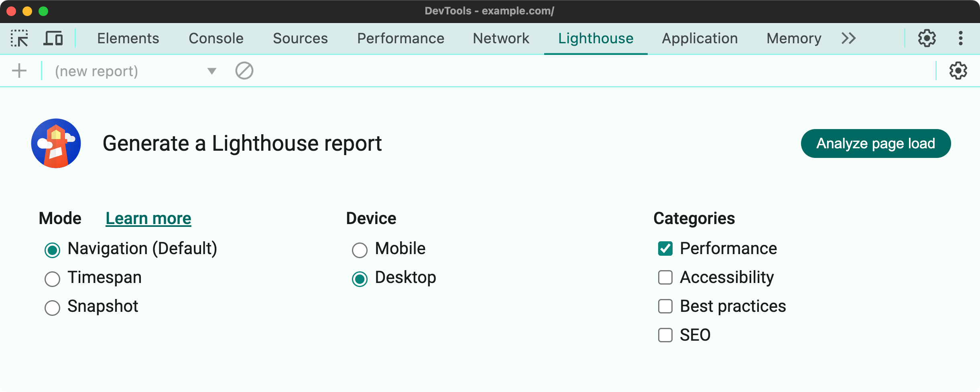Image resolution: width=980 pixels, height=392 pixels.
Task: Click the Categories section heading
Action: pyautogui.click(x=694, y=218)
